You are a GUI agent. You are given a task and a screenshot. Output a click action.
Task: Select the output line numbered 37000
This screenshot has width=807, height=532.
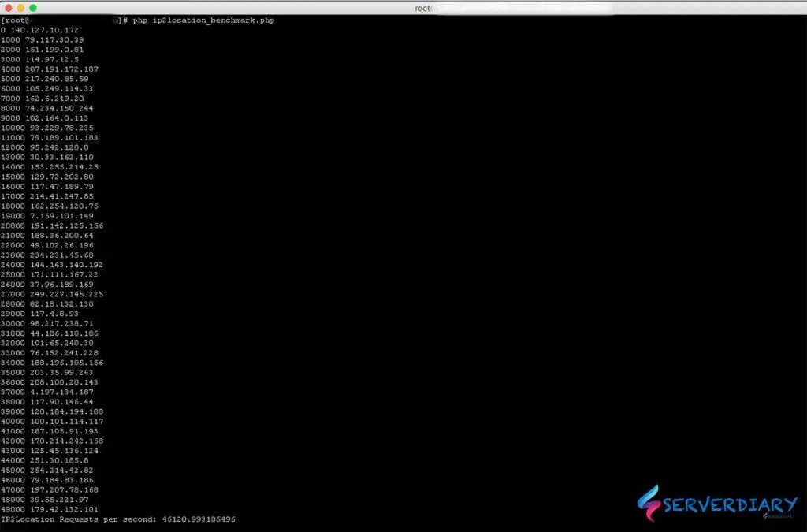click(x=46, y=392)
